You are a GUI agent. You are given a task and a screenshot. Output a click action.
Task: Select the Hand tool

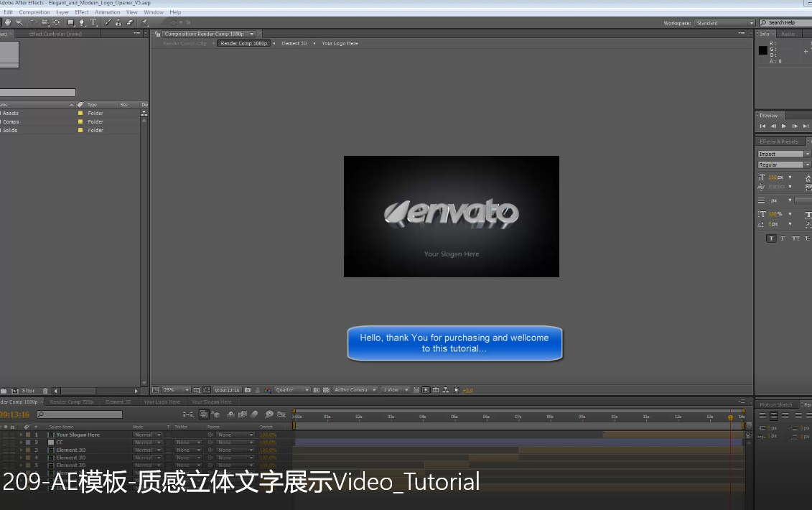(x=8, y=22)
